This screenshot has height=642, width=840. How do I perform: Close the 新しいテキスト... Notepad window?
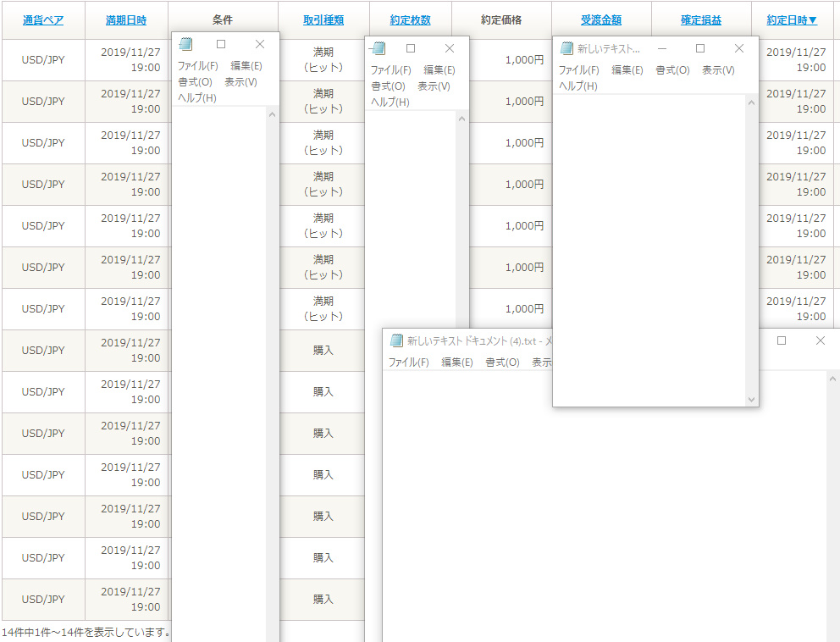pyautogui.click(x=739, y=48)
